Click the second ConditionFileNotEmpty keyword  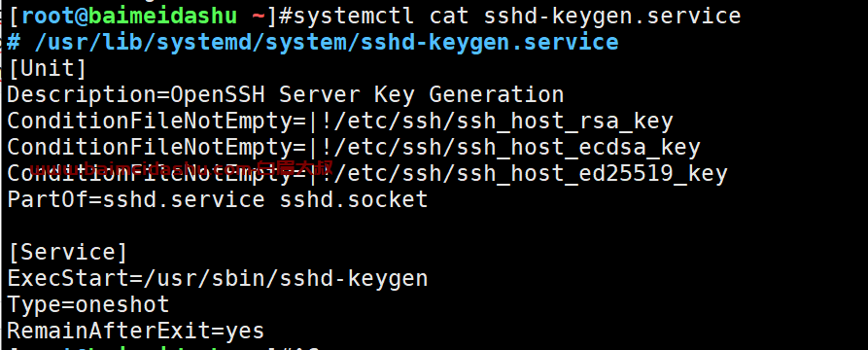(149, 148)
